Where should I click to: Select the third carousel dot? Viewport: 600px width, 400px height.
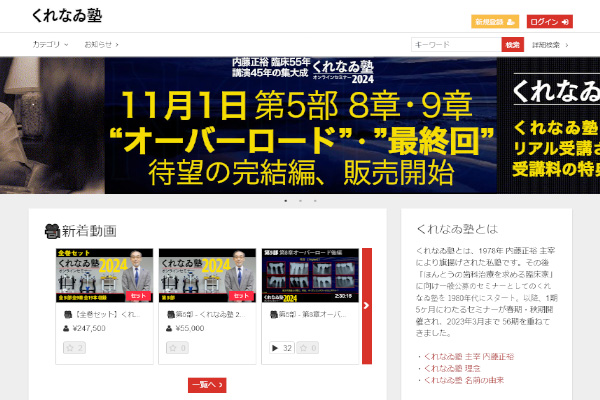pyautogui.click(x=315, y=201)
